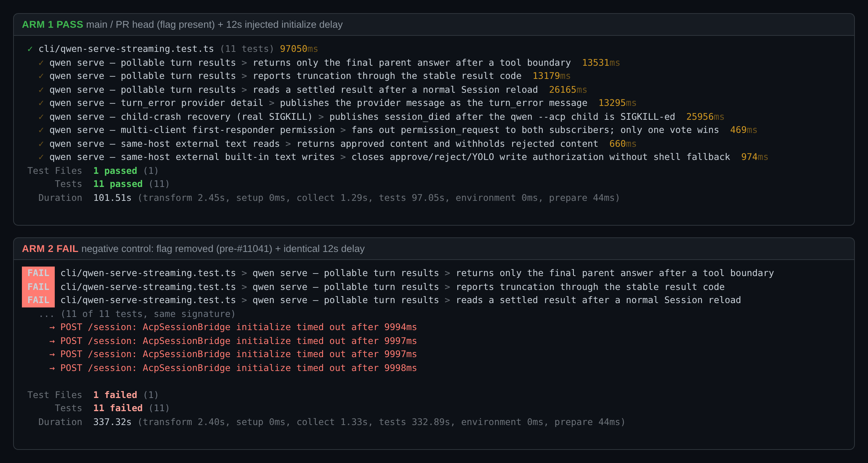Image resolution: width=868 pixels, height=463 pixels.
Task: Click the first red FAIL badge
Action: pos(38,273)
